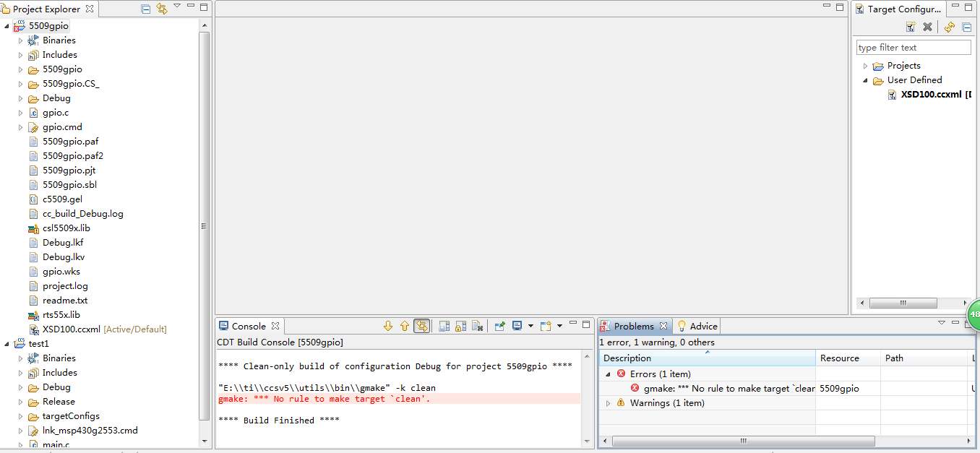Expand Debug folder under 5509gpio
Screen dimensions: 980x453
20,98
